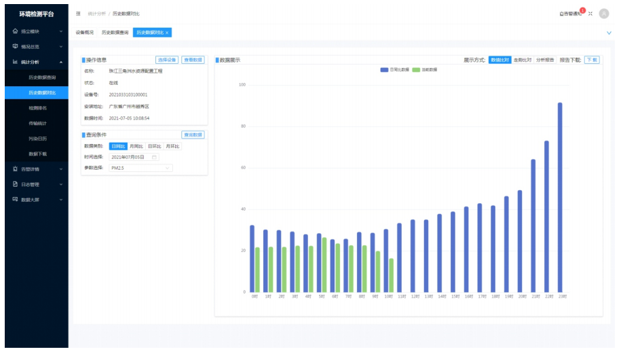Select 月同比 data category option

coord(136,146)
